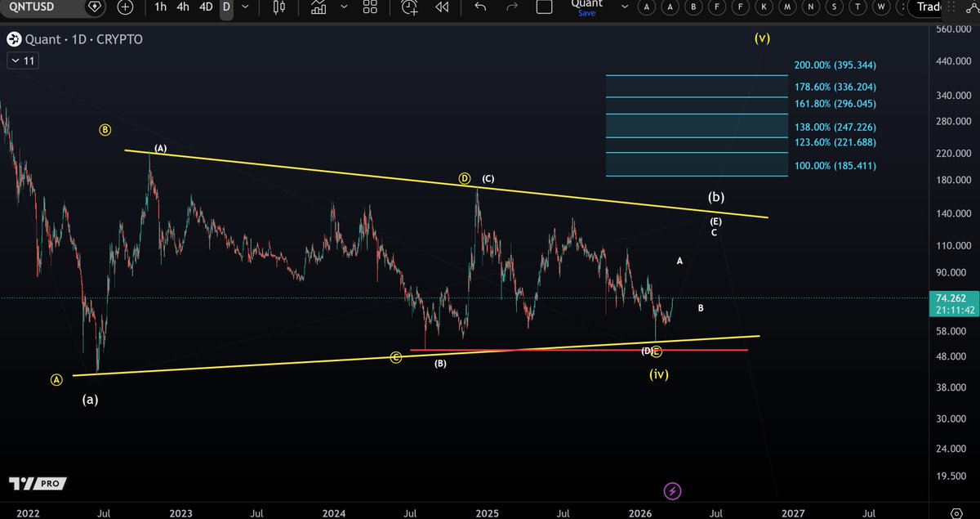
Task: Expand the chevron next to the Indicators icon
Action: point(344,7)
